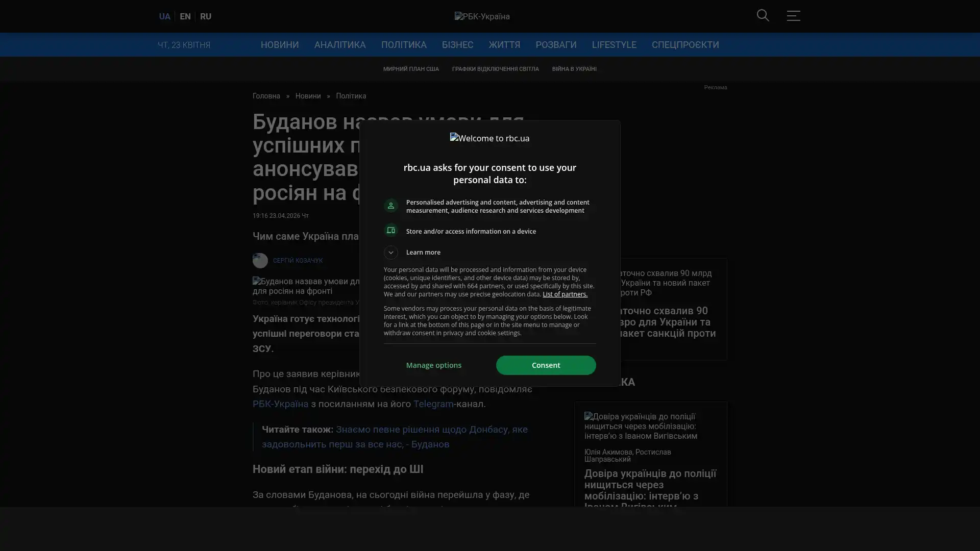Open the РБК-Україна link in article text

pos(280,404)
